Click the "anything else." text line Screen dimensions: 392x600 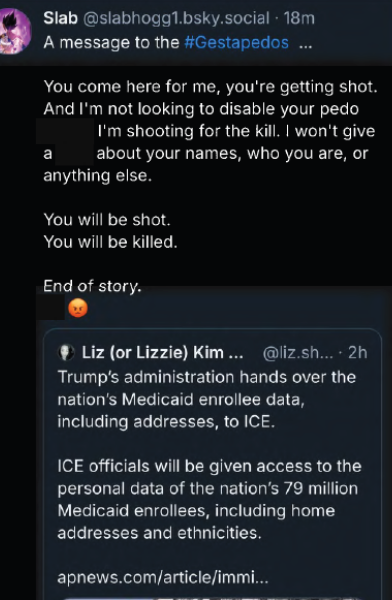(98, 176)
